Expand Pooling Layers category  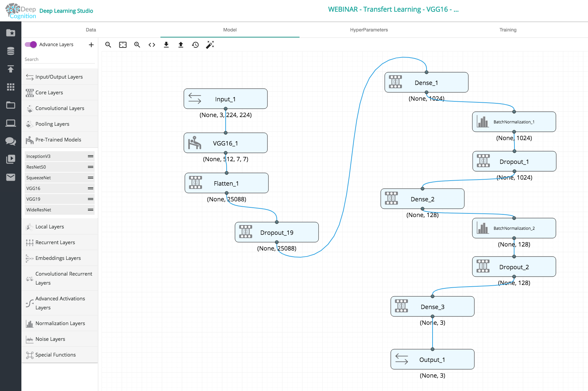[x=60, y=124]
